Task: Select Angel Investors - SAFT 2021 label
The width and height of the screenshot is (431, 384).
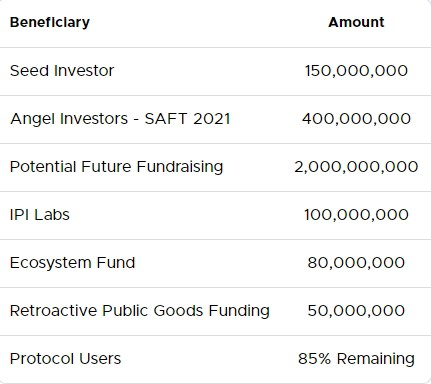Action: 120,119
